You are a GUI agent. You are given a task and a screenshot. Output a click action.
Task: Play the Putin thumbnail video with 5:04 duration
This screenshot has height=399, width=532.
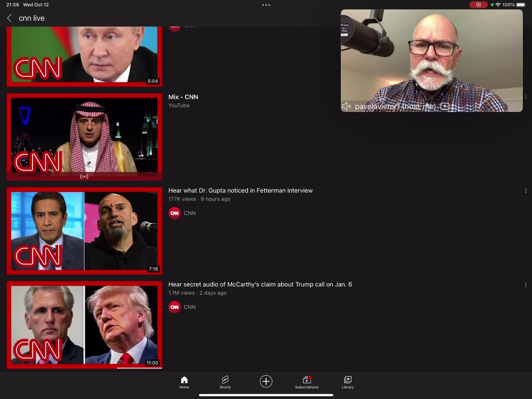pyautogui.click(x=84, y=57)
